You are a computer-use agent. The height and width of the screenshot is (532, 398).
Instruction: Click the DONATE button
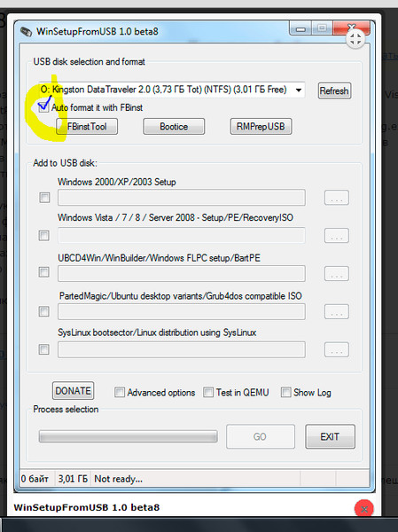pos(73,391)
